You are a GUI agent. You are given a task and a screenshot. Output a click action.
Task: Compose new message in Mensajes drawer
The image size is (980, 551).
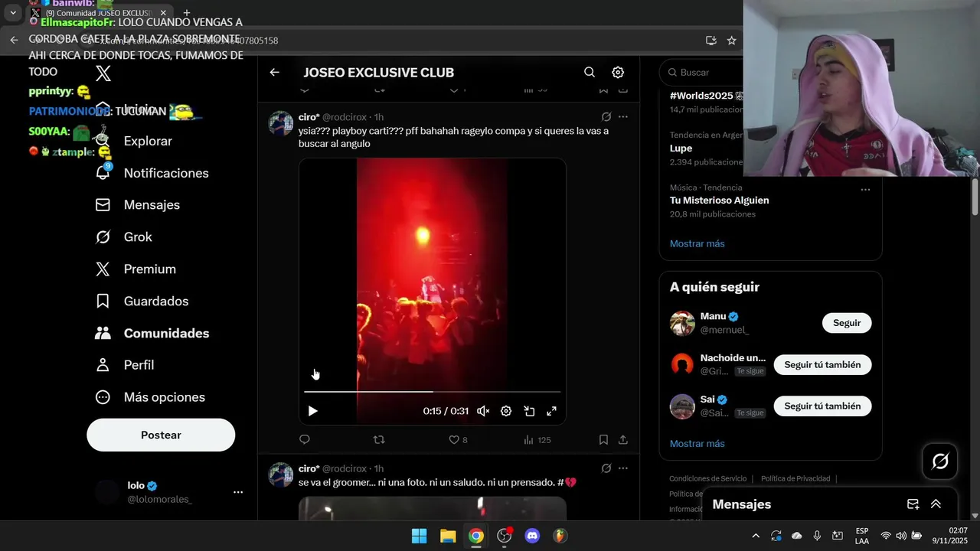click(x=913, y=504)
